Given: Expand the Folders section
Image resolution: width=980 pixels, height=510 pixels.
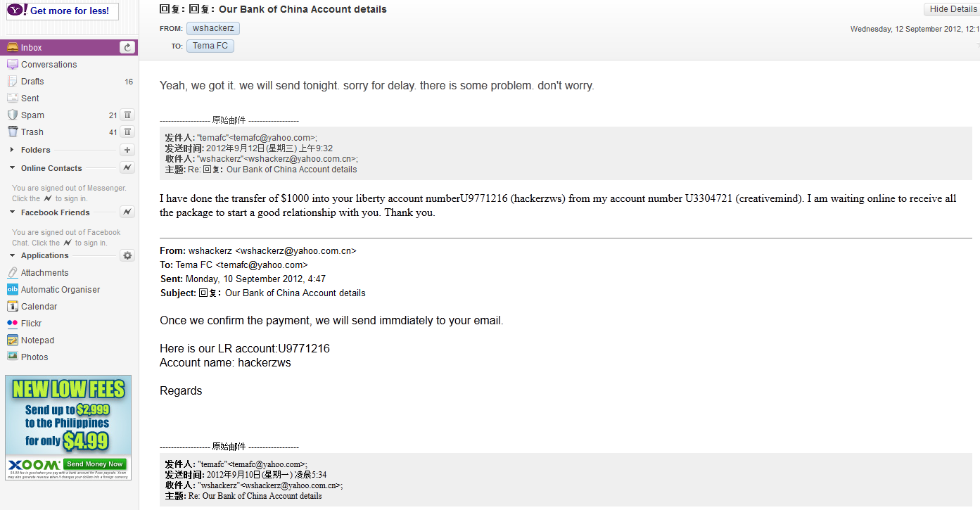Looking at the screenshot, I should [x=13, y=150].
